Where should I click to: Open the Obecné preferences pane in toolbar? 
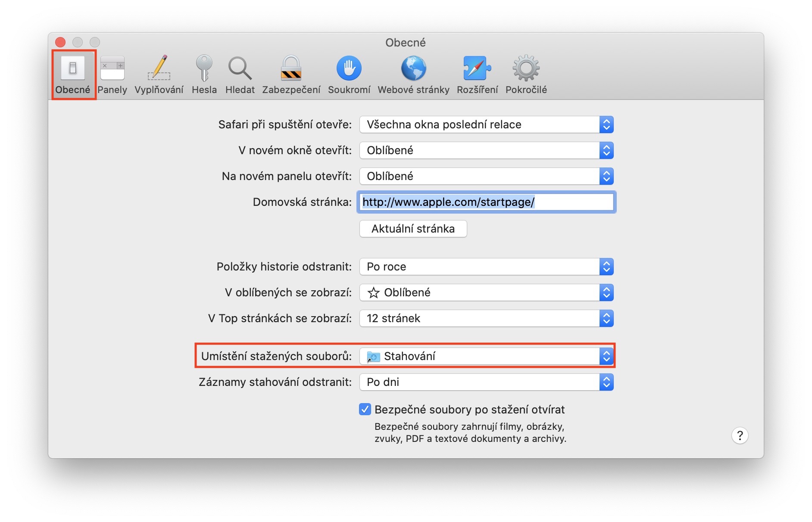(73, 75)
